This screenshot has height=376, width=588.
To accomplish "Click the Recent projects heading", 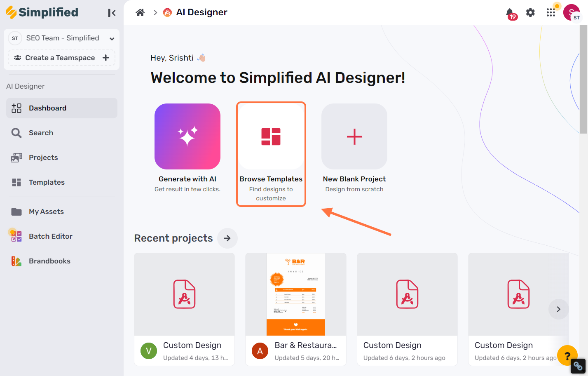I will 173,238.
